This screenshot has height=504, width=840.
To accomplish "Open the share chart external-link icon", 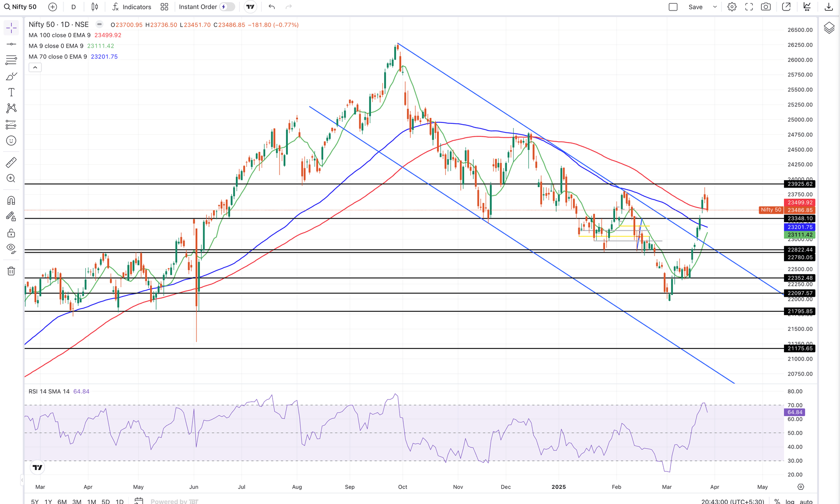I will click(x=786, y=7).
